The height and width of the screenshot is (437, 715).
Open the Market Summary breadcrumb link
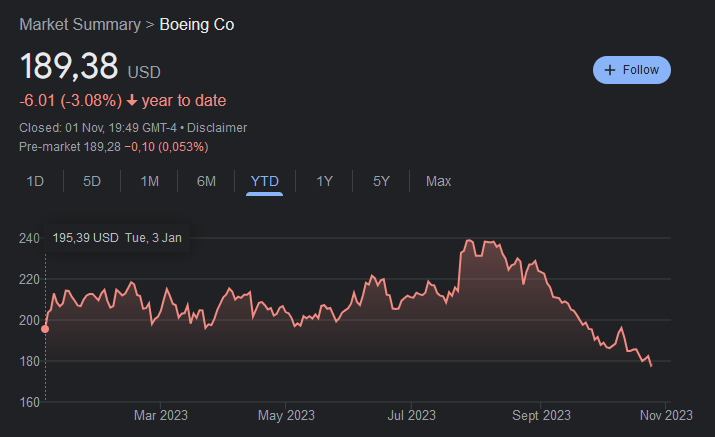coord(80,24)
